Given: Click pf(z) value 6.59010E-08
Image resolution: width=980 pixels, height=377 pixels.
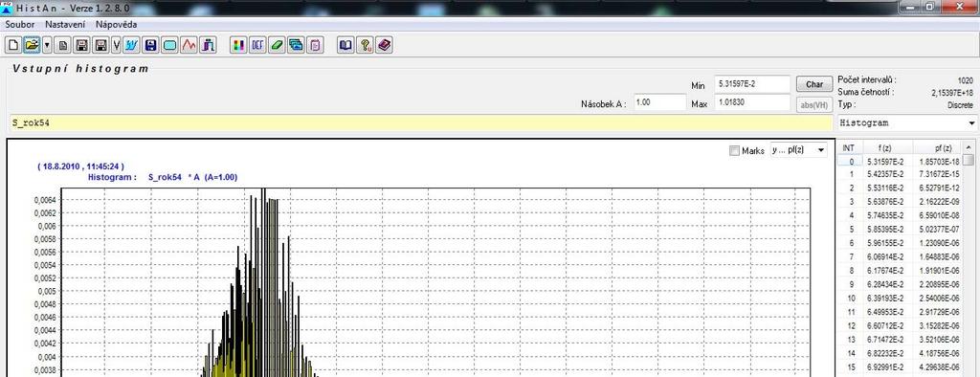Looking at the screenshot, I should point(939,215).
